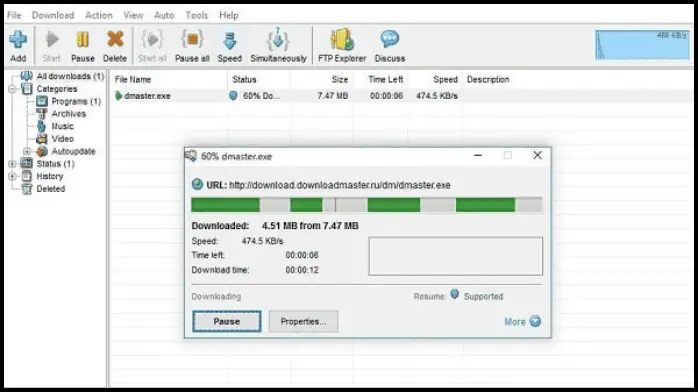Select the dmaster.exe download row
698x392 pixels.
pos(401,96)
